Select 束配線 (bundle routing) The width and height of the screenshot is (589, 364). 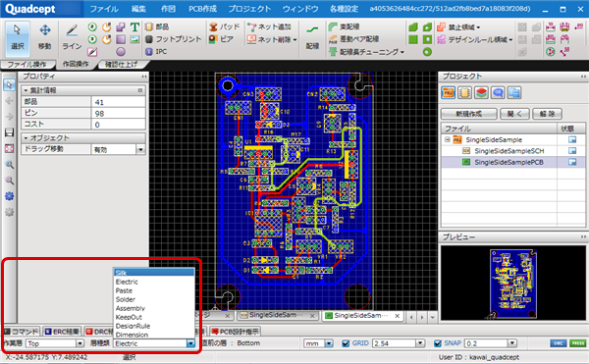(x=345, y=26)
